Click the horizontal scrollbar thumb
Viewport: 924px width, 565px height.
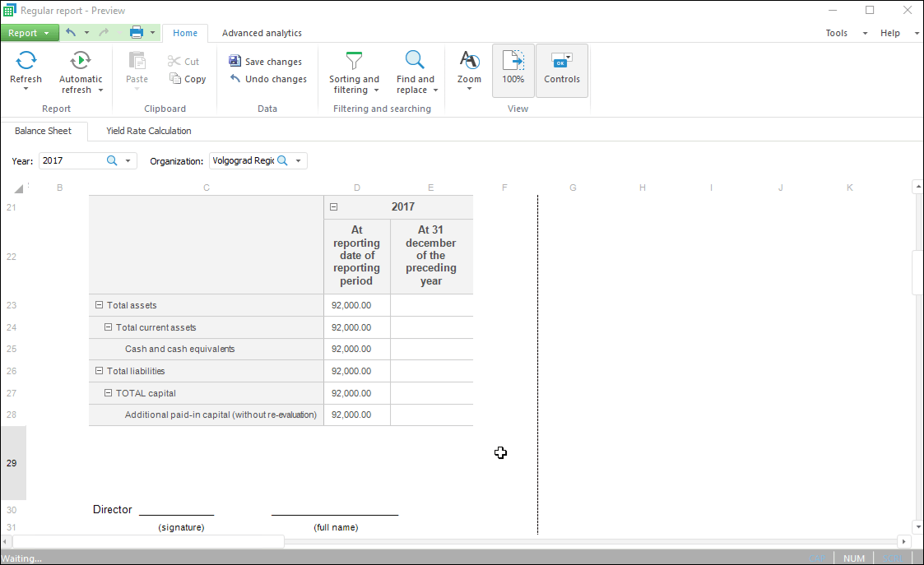coord(148,541)
